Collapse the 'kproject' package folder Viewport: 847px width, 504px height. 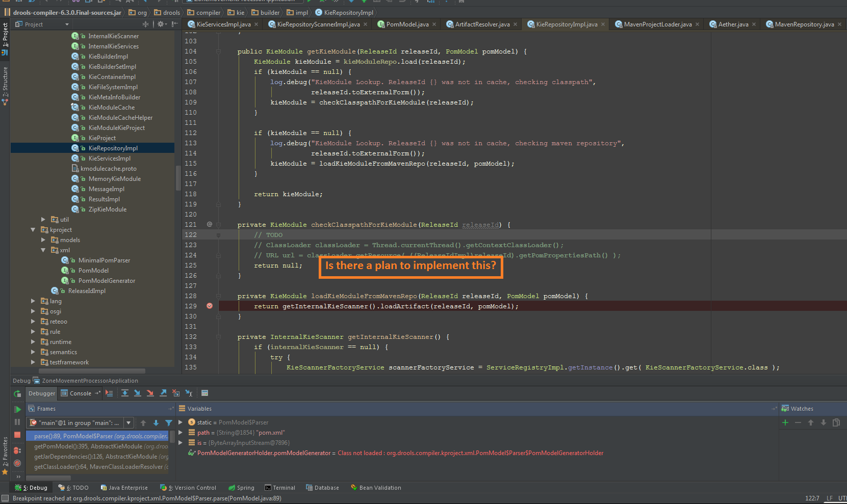pos(33,230)
